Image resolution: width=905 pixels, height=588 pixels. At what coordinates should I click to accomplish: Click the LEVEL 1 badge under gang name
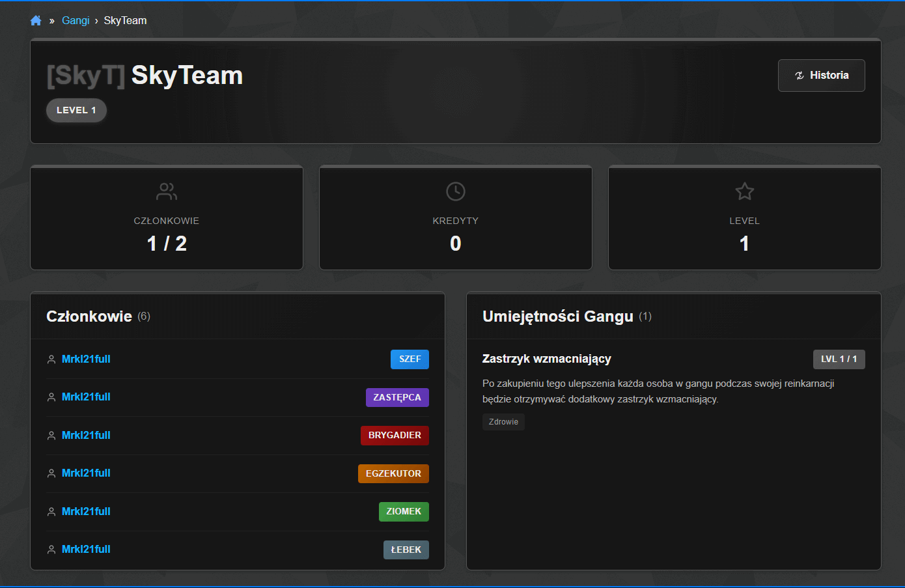[76, 111]
